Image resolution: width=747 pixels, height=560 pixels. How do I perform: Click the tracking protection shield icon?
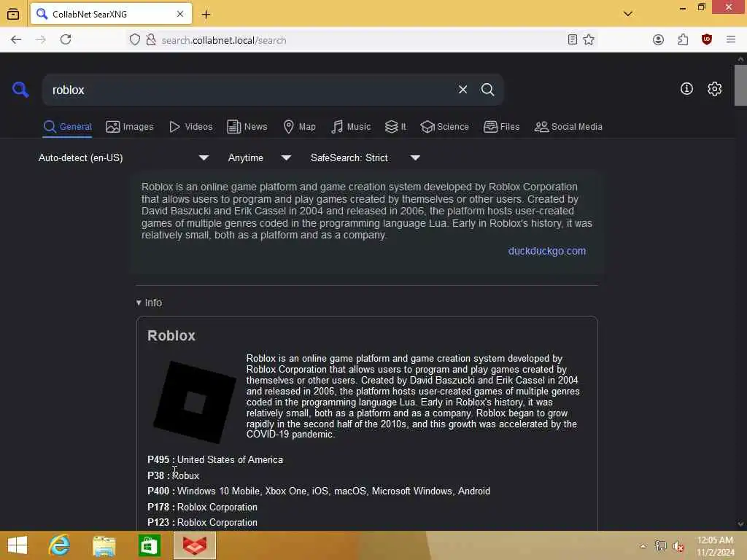135,40
